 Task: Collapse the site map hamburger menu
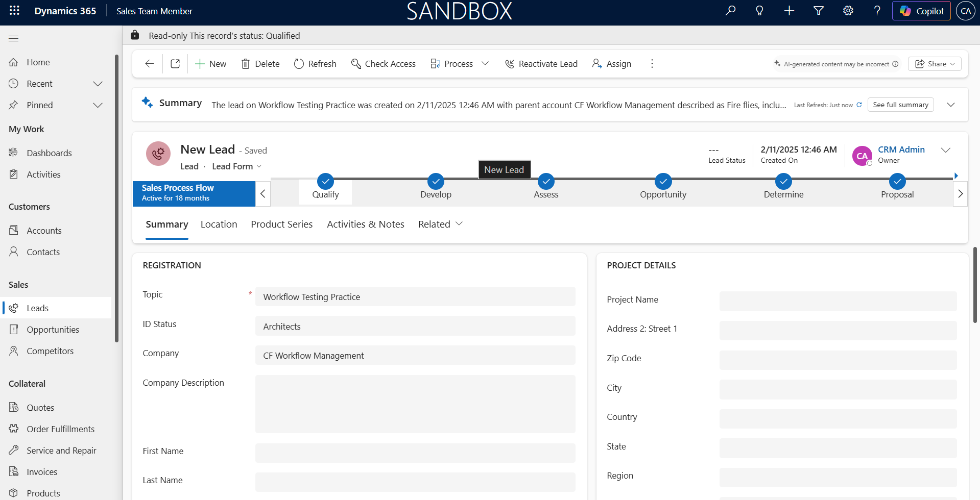click(x=14, y=38)
